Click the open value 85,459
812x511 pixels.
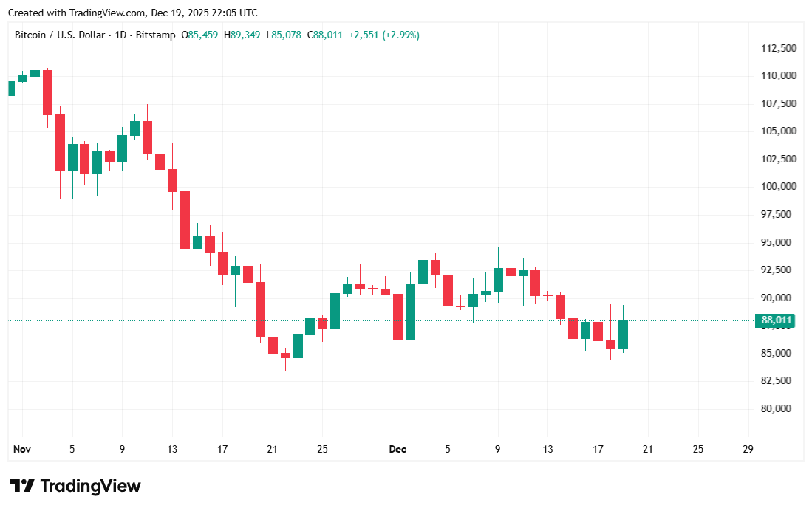(x=203, y=35)
